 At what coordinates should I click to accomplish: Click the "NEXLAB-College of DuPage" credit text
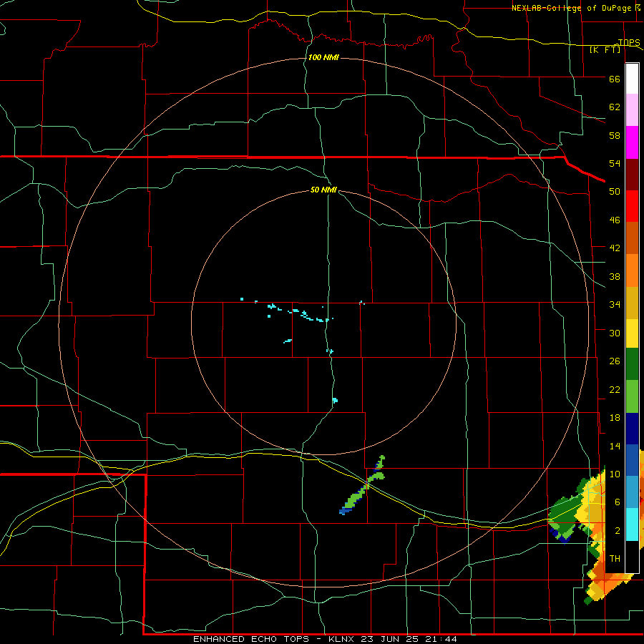[572, 8]
